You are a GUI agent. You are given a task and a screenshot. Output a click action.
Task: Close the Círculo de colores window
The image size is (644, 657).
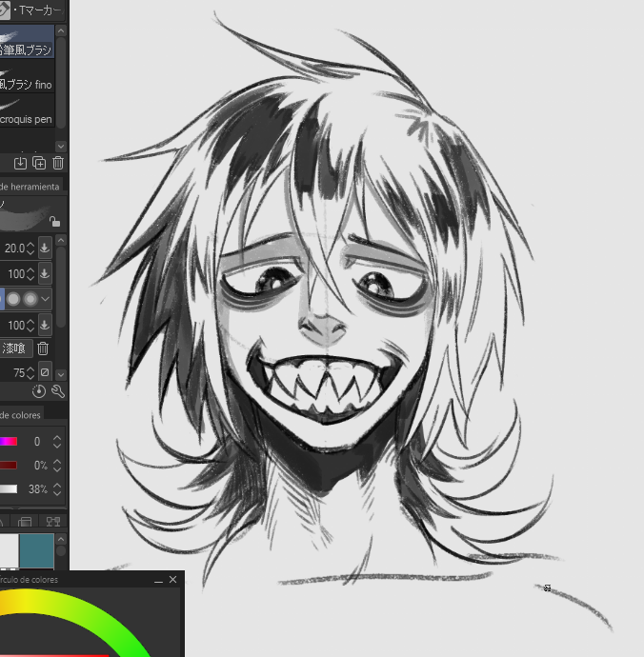click(172, 580)
